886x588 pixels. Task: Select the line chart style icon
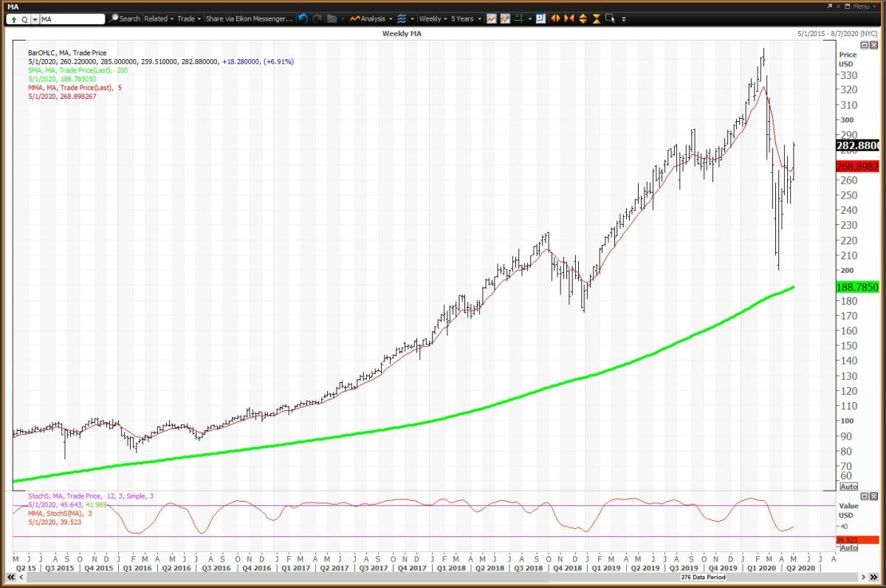point(491,19)
